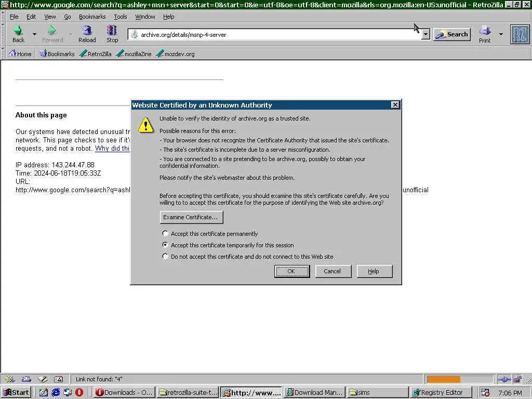Click the page proxy icon in the URL bar
Image resolution: width=532 pixels, height=399 pixels.
[135, 34]
